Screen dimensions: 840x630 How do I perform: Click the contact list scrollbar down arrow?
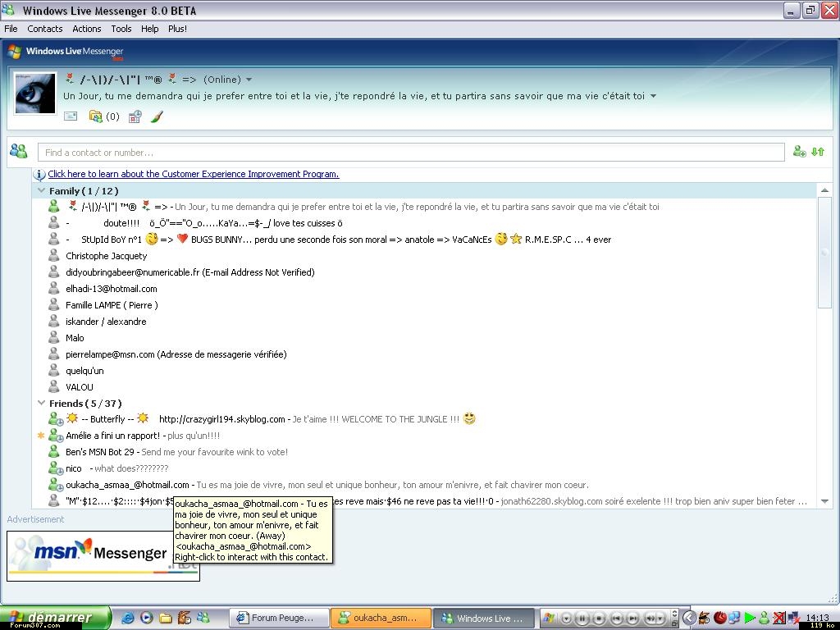coord(824,501)
